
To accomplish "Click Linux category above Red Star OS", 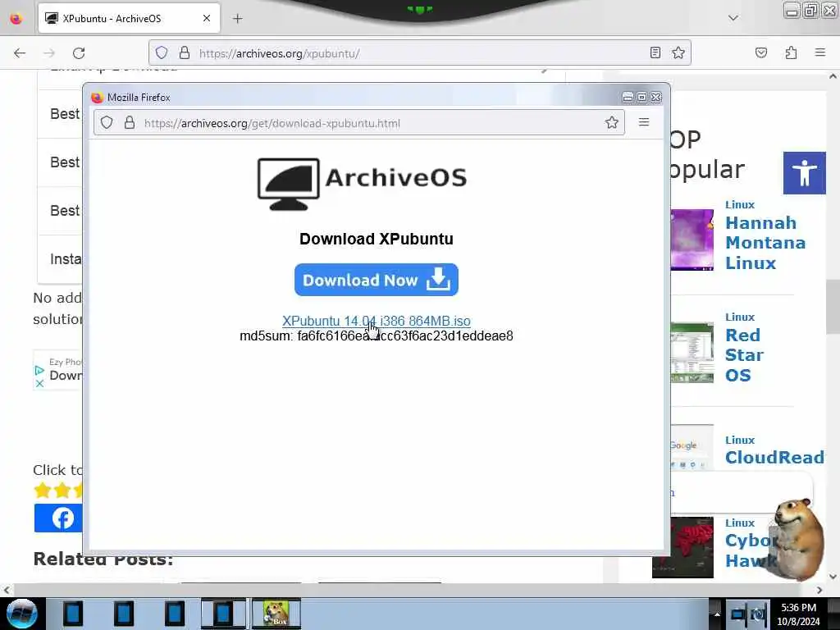I will click(740, 317).
